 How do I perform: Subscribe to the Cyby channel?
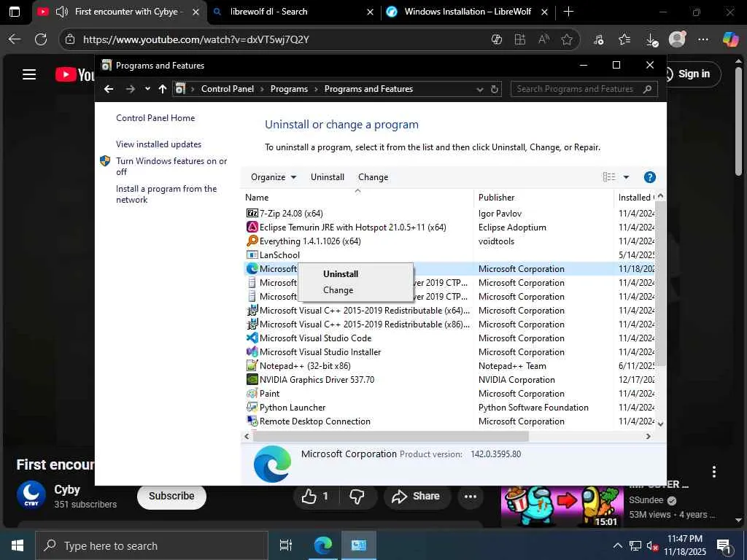click(x=171, y=496)
